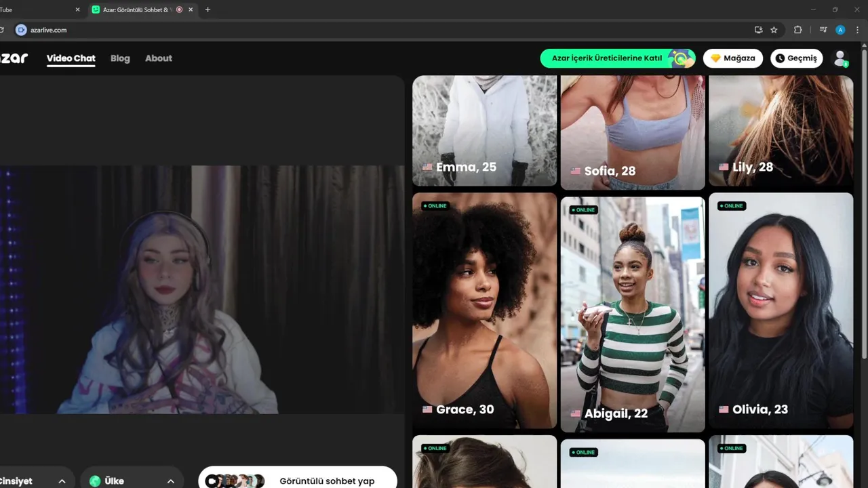Open Olivia's profile card photo
Screen dimensions: 868x488
click(781, 310)
